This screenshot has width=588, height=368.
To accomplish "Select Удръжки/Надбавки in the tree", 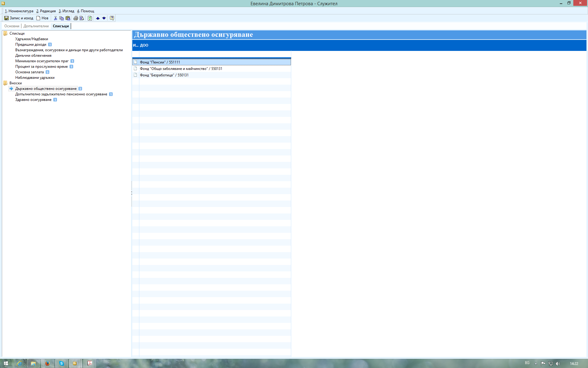I will pyautogui.click(x=32, y=39).
